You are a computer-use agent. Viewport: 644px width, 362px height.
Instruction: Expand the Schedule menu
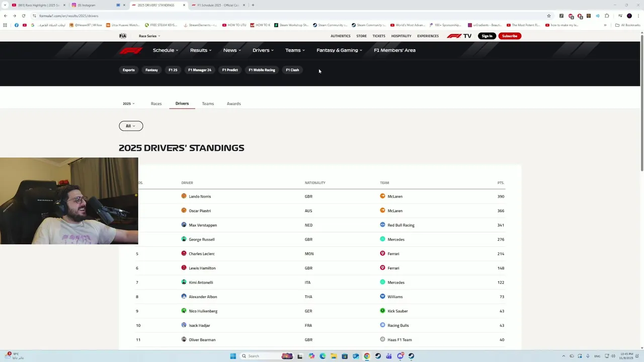(x=166, y=50)
